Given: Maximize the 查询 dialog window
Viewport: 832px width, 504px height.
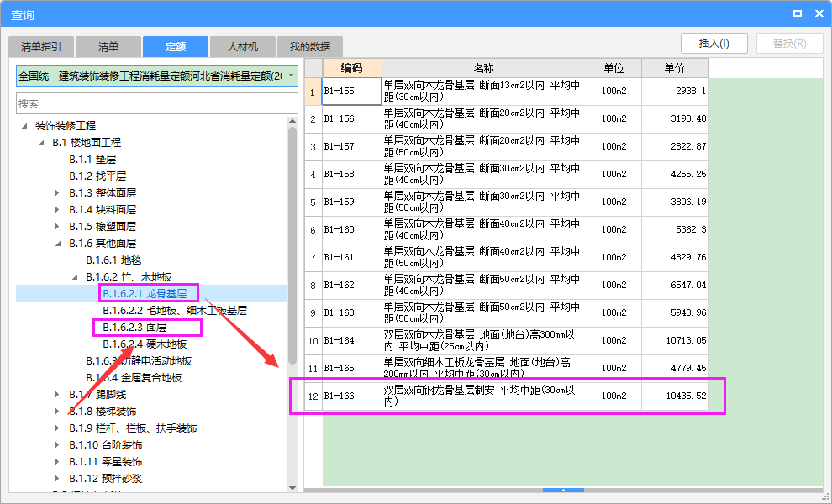Looking at the screenshot, I should coord(797,13).
